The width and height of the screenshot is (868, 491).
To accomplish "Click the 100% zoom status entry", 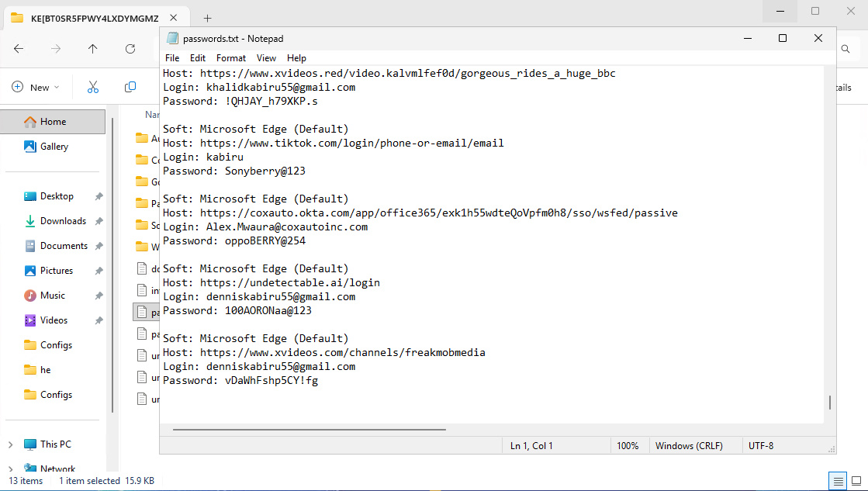I will [x=628, y=445].
